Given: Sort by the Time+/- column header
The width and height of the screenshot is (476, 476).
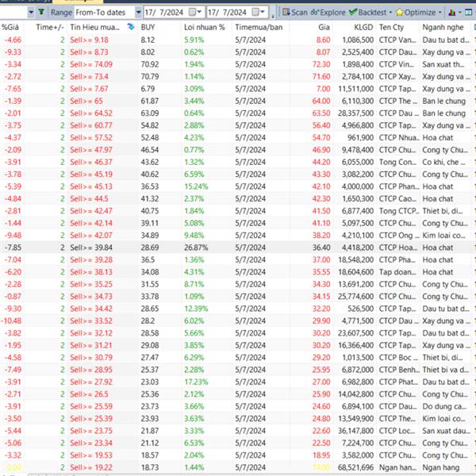Looking at the screenshot, I should [50, 27].
